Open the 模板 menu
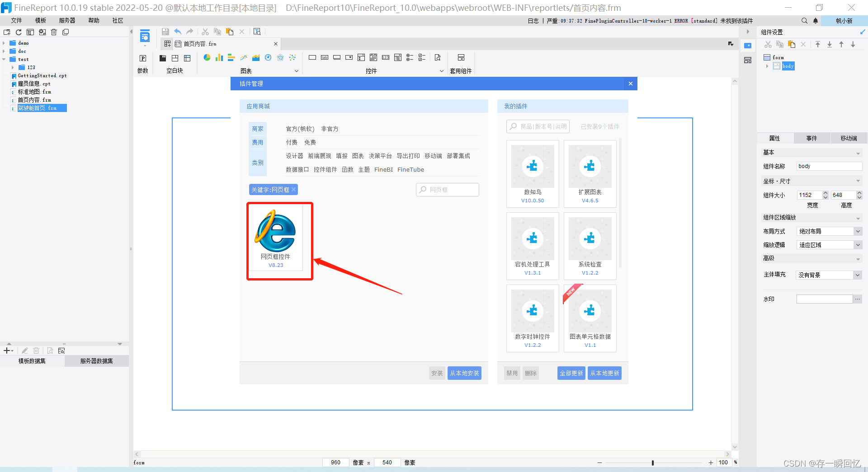This screenshot has height=472, width=868. (x=41, y=20)
